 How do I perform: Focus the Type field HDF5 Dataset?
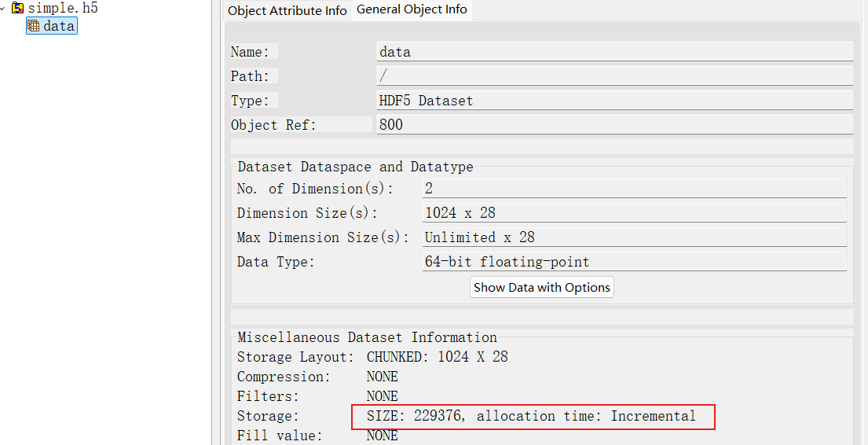[613, 101]
